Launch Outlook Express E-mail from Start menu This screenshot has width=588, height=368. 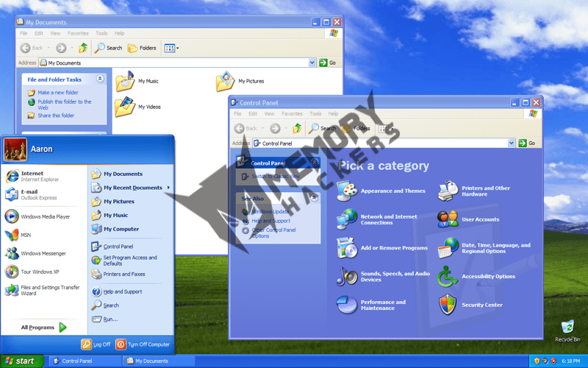tap(31, 194)
